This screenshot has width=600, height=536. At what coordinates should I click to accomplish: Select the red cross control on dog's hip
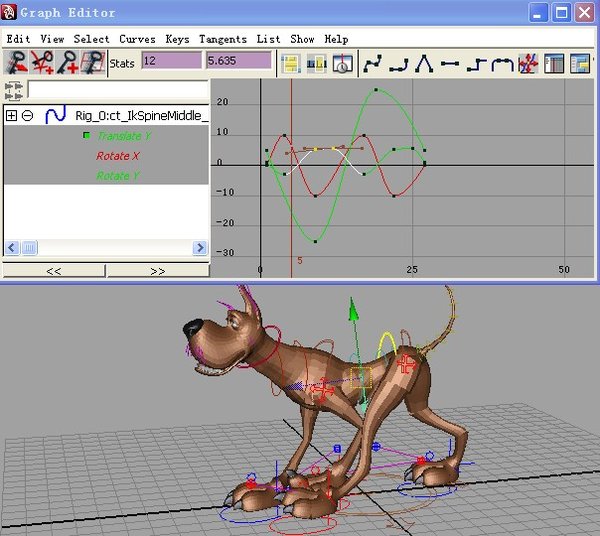(x=406, y=364)
